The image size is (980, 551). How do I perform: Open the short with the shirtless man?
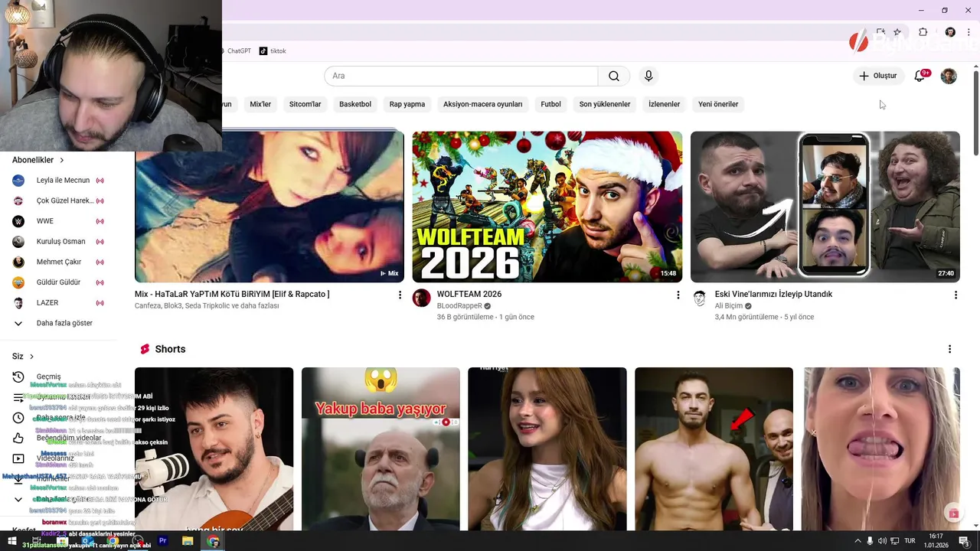(714, 449)
